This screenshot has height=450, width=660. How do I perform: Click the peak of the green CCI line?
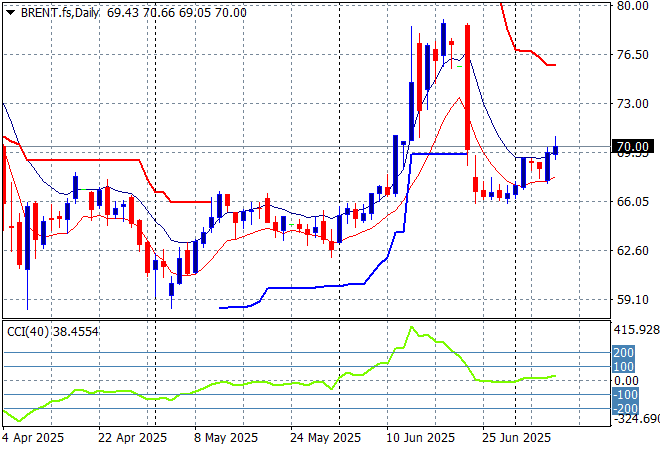[409, 327]
